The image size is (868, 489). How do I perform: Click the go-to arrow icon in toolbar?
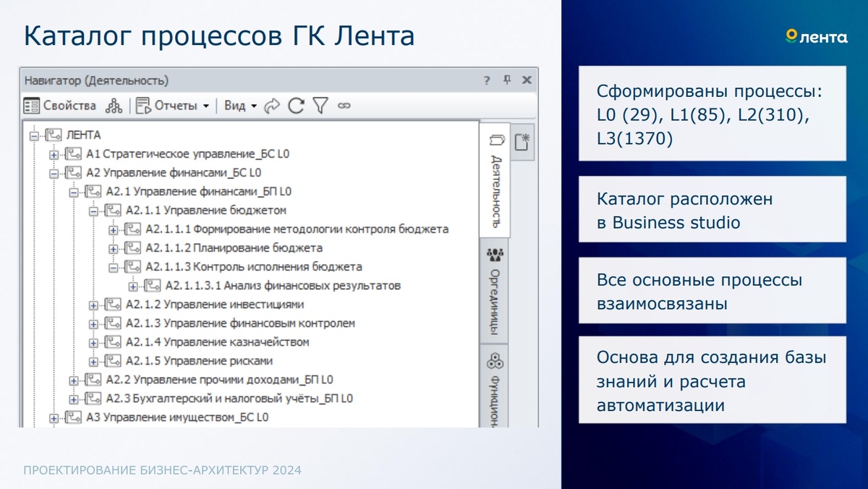click(272, 106)
